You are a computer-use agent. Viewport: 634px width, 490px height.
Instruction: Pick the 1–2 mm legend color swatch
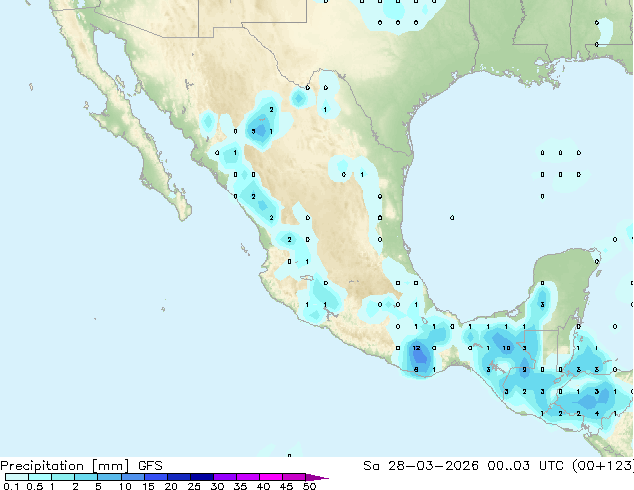point(63,477)
